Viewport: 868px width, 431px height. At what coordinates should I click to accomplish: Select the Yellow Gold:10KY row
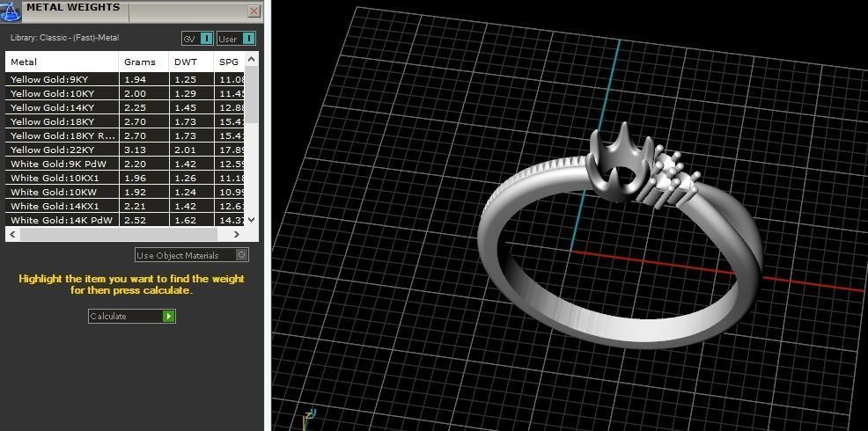coord(125,93)
